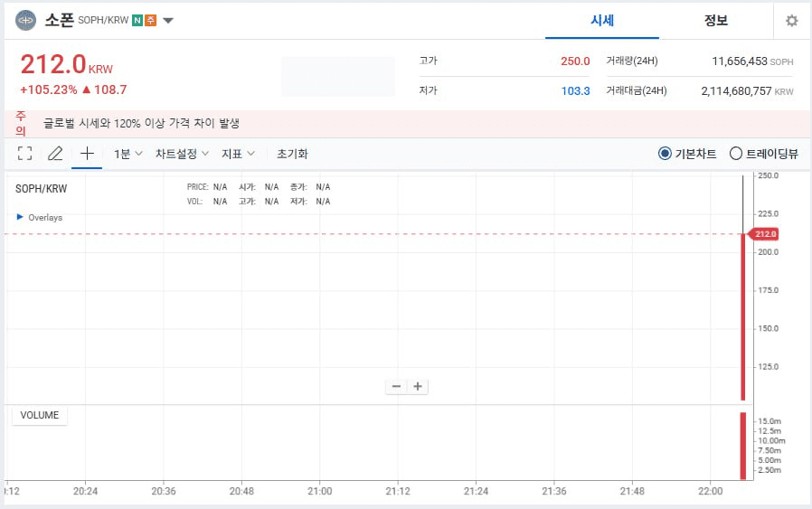
Task: Click the 소폰 coin name
Action: click(59, 20)
